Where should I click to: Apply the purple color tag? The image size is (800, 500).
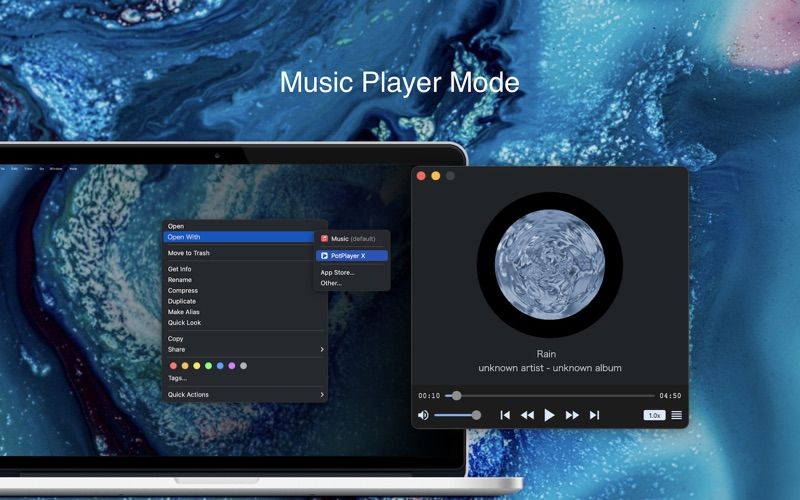click(232, 366)
